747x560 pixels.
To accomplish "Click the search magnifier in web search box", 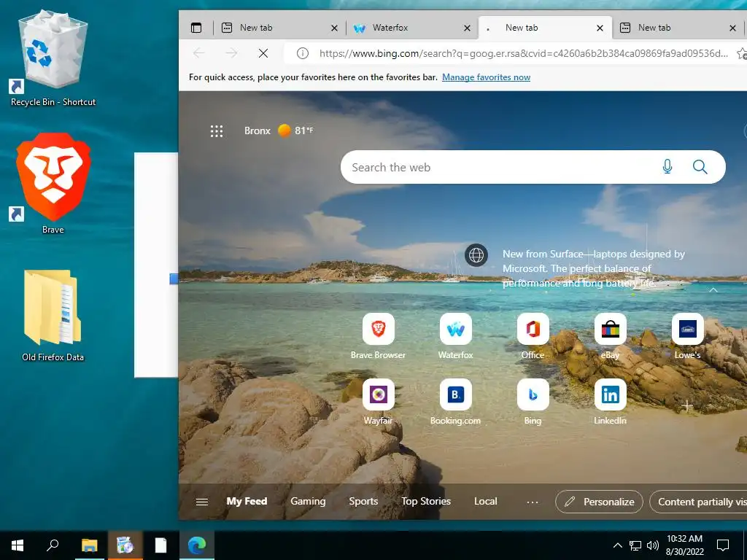I will click(700, 167).
